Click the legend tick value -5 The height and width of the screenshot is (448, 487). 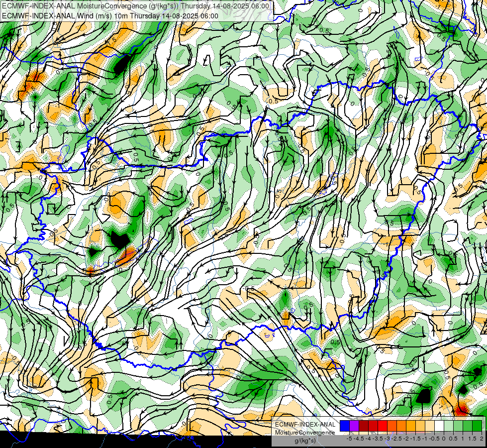349,439
